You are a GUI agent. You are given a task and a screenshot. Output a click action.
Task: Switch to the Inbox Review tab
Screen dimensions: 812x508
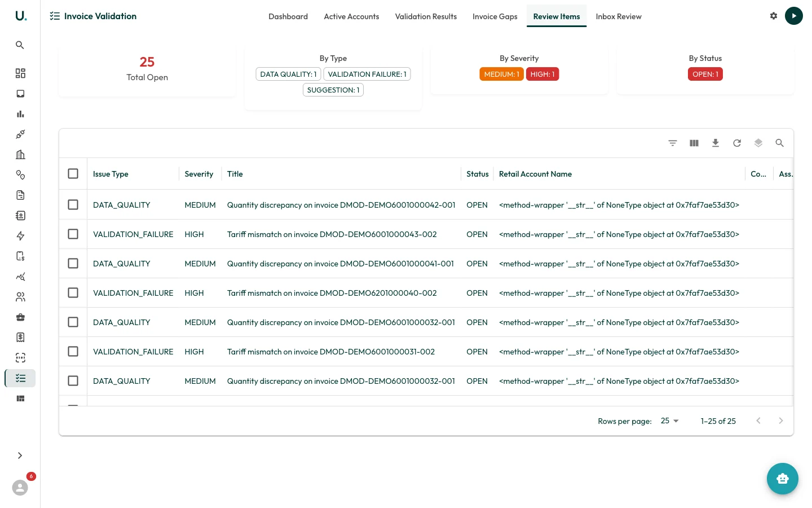[x=619, y=16]
